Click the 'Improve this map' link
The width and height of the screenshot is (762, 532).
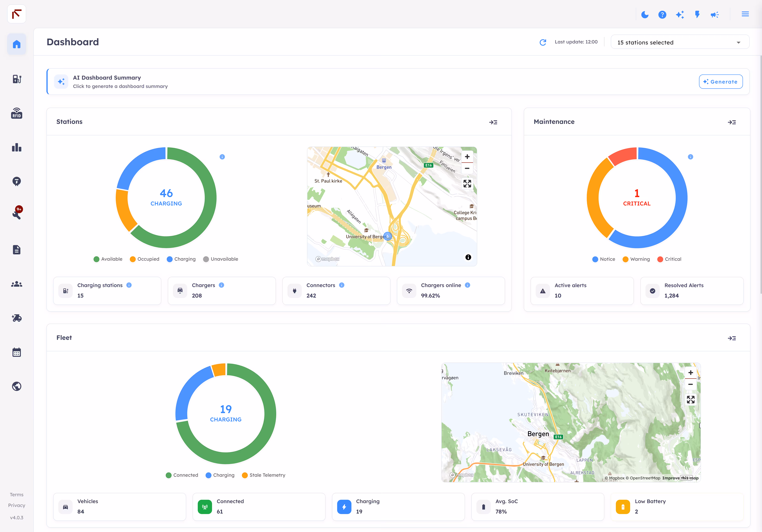pyautogui.click(x=680, y=478)
